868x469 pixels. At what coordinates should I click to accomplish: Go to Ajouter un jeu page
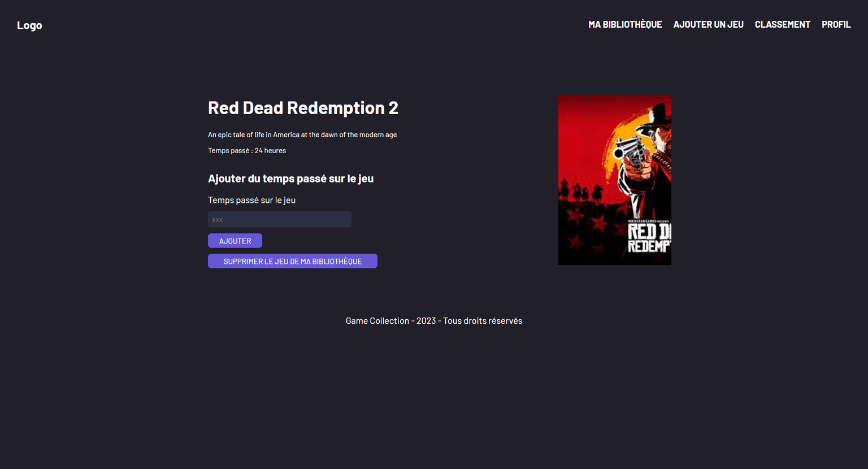708,24
